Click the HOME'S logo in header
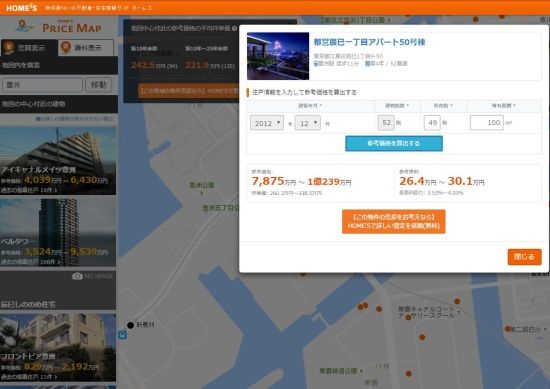This screenshot has height=389, width=550. (21, 8)
